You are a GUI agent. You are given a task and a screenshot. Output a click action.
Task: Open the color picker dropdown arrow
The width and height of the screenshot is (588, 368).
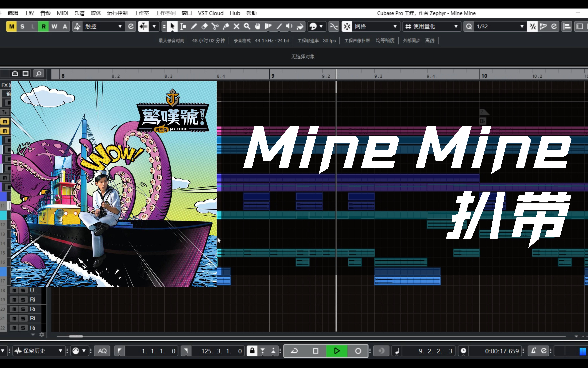[321, 26]
